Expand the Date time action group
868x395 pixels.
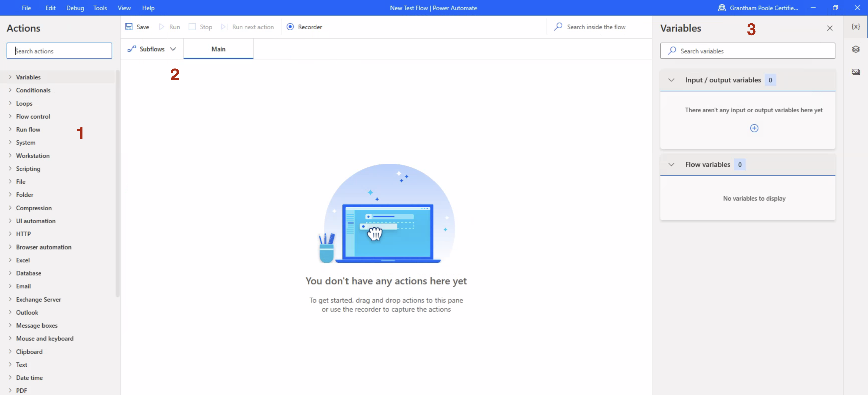[x=10, y=377]
